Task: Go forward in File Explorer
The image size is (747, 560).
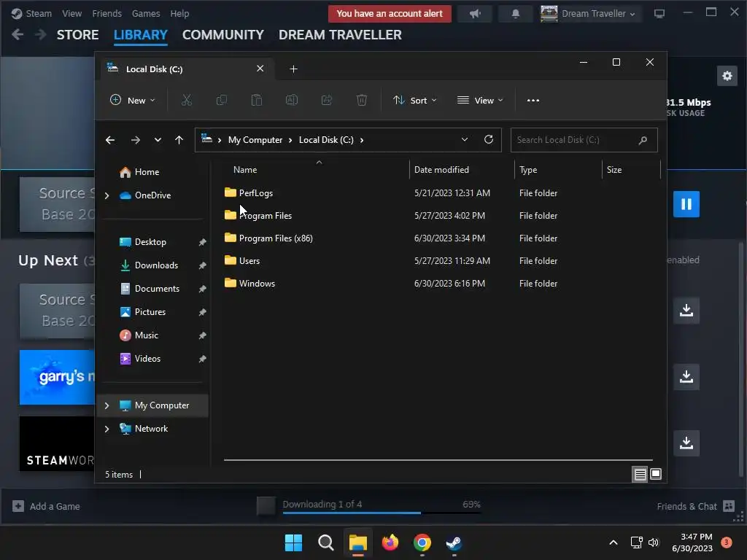Action: coord(135,140)
